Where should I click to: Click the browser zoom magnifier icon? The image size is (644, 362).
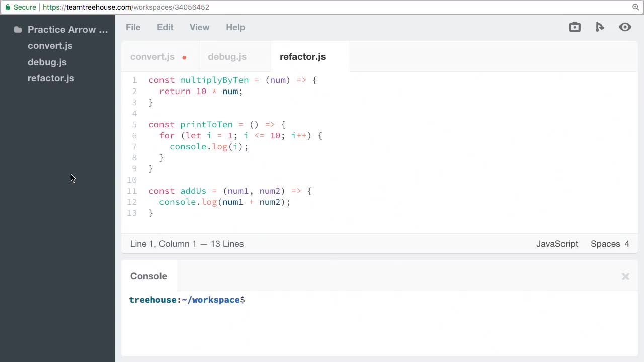click(x=635, y=7)
